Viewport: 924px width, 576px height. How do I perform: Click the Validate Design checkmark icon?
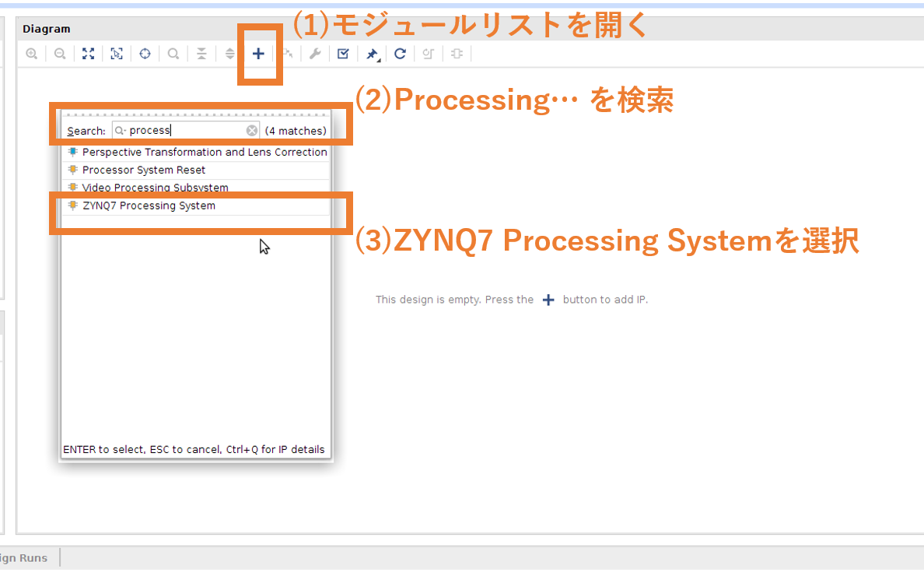tap(343, 54)
